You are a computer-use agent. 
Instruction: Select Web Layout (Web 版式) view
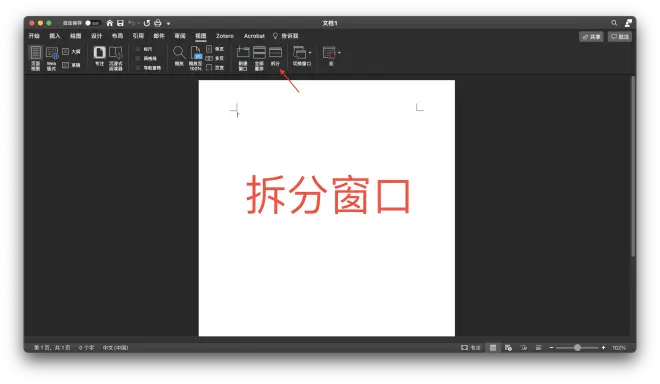pos(52,58)
